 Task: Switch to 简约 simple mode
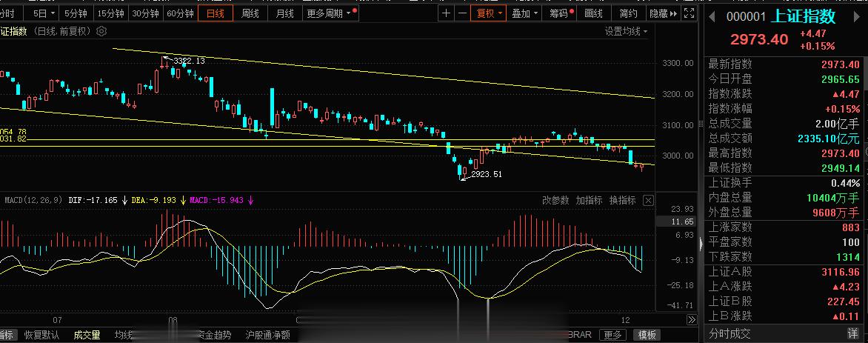[x=628, y=13]
